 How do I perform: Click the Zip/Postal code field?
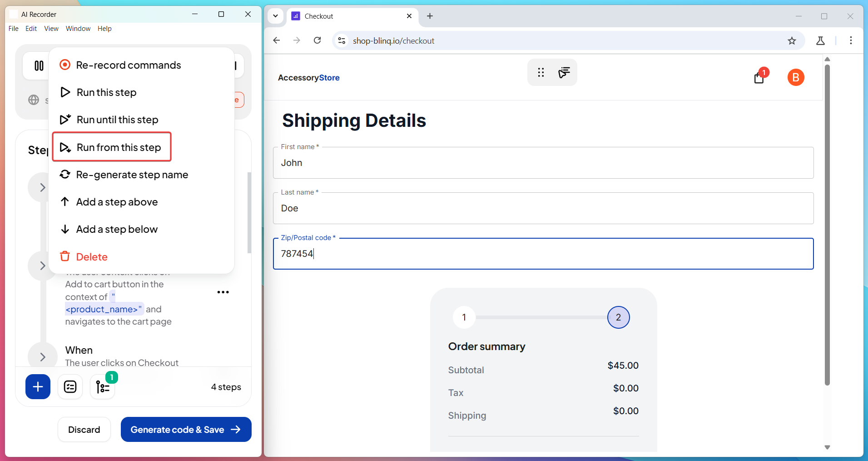[543, 254]
